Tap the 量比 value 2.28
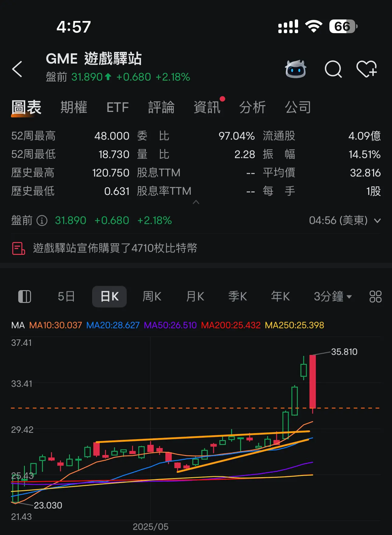The image size is (392, 535). coord(245,155)
